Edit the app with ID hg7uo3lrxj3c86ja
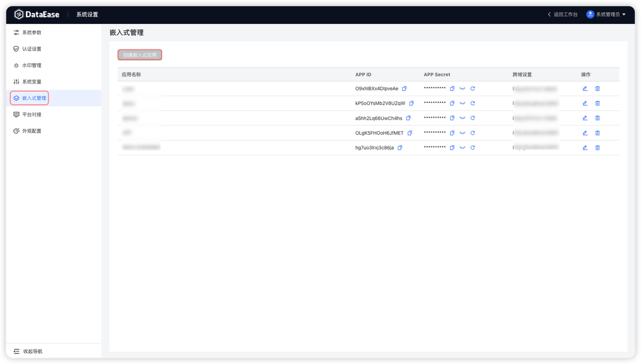 click(x=585, y=148)
